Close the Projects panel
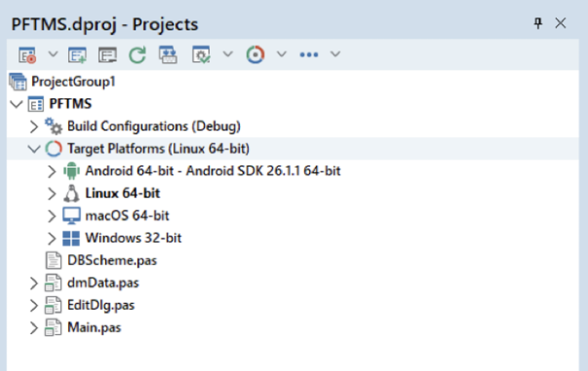The image size is (588, 371). tap(561, 23)
